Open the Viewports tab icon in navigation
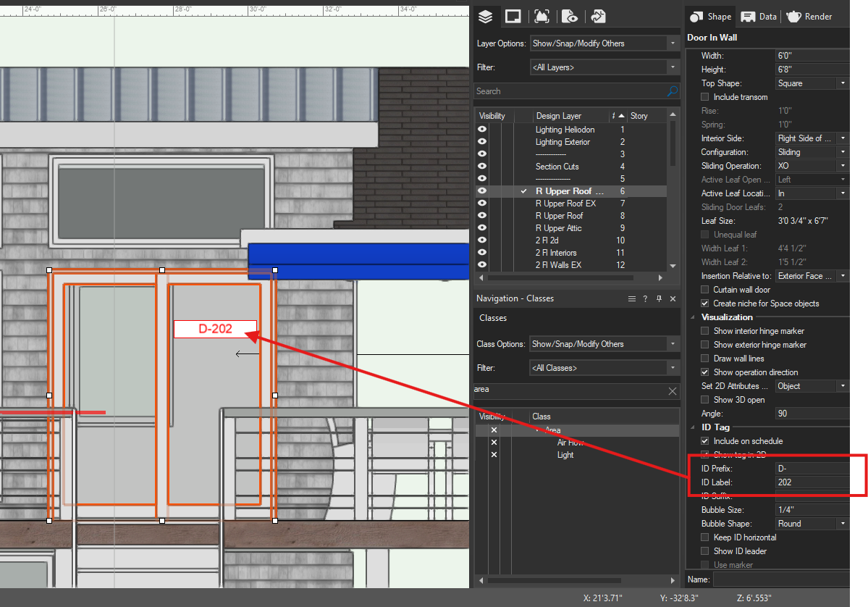 click(541, 17)
